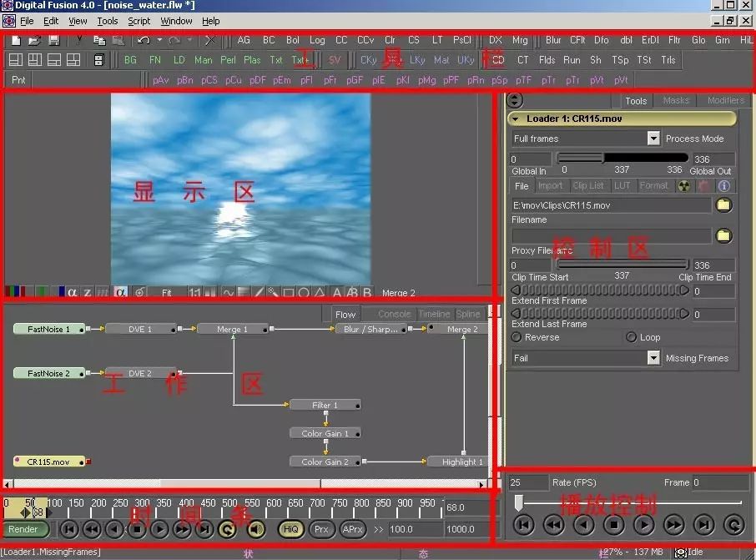Click the playback frame slider handle

(518, 502)
